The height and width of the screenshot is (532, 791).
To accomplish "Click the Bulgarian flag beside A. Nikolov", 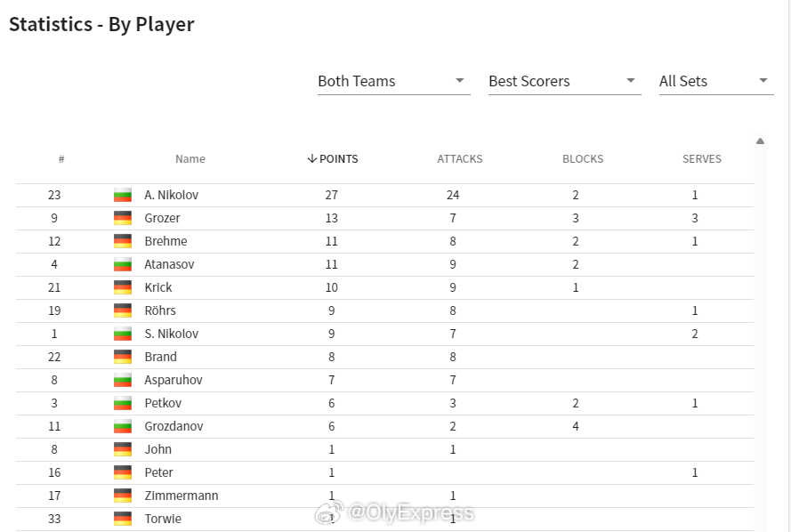I will pyautogui.click(x=123, y=195).
